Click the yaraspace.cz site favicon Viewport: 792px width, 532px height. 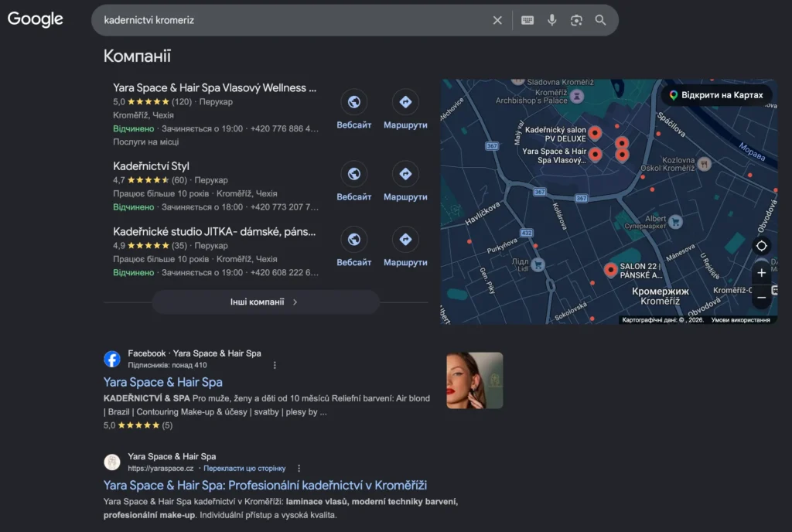pos(112,462)
